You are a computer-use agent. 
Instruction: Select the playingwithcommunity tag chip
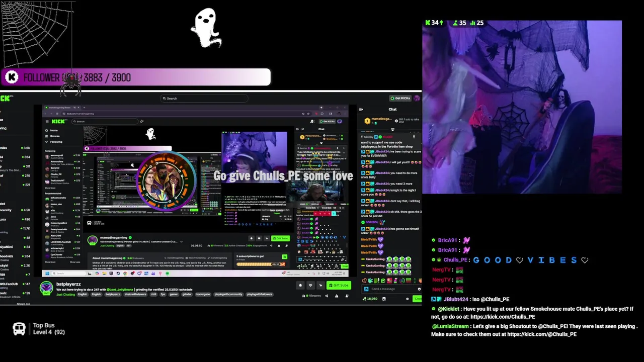(x=228, y=295)
